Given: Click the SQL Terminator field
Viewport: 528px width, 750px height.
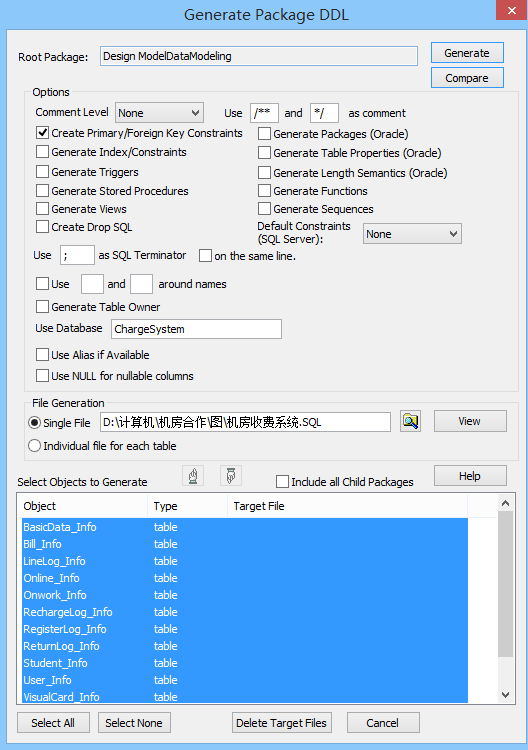Looking at the screenshot, I should tap(77, 255).
